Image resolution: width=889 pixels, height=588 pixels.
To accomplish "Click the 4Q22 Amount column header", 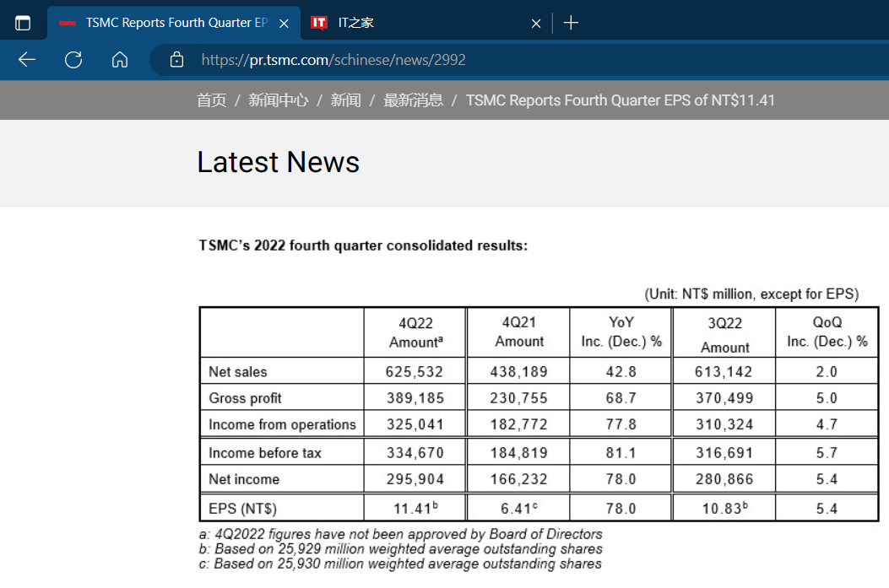I will tap(415, 332).
